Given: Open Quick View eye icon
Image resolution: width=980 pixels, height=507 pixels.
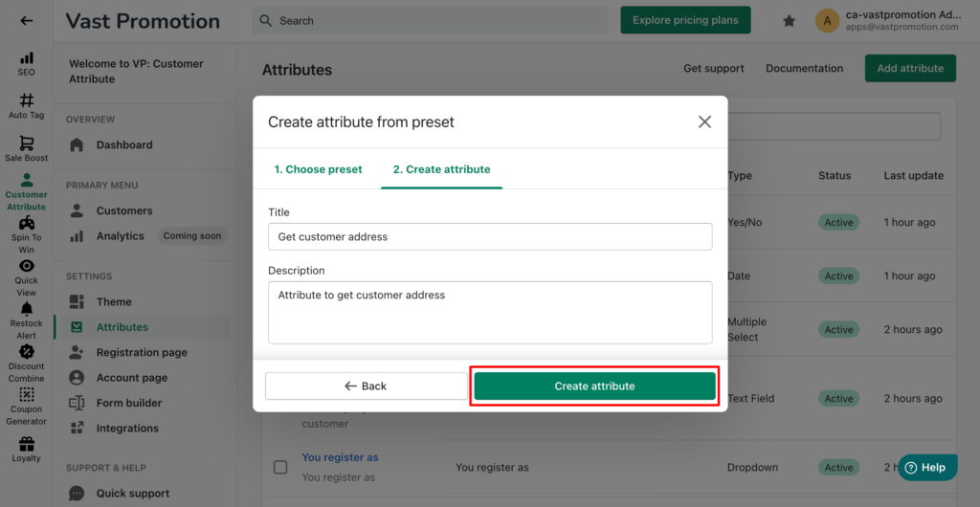Looking at the screenshot, I should pos(26,266).
